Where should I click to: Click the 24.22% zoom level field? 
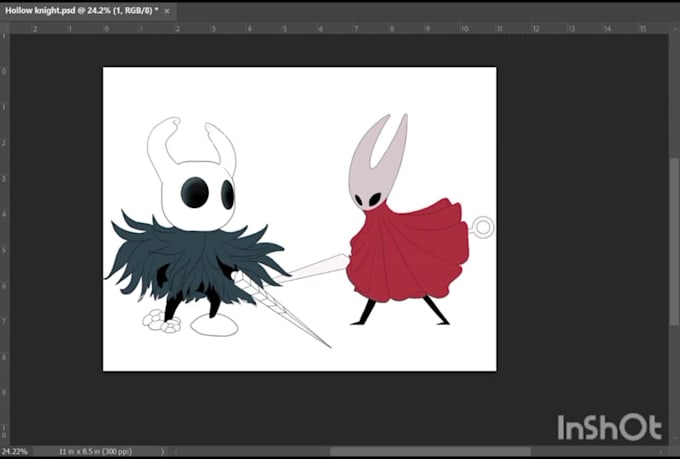coord(16,452)
